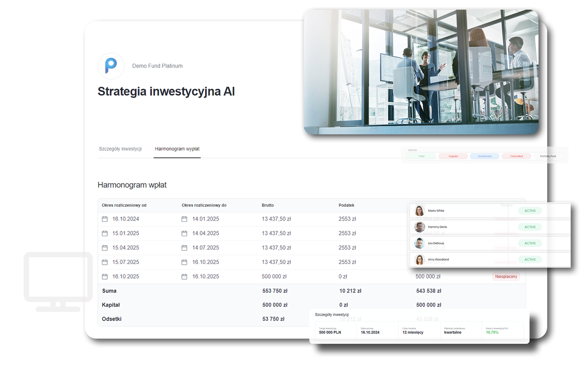The height and width of the screenshot is (367, 588).
Task: Click ACTIVE badge for Amy Woodland
Action: 530,259
